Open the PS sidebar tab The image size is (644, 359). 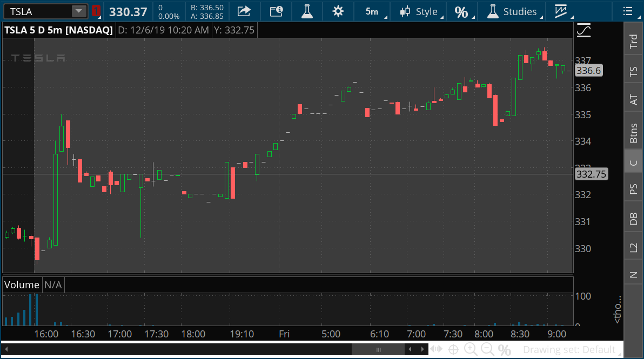coord(633,189)
